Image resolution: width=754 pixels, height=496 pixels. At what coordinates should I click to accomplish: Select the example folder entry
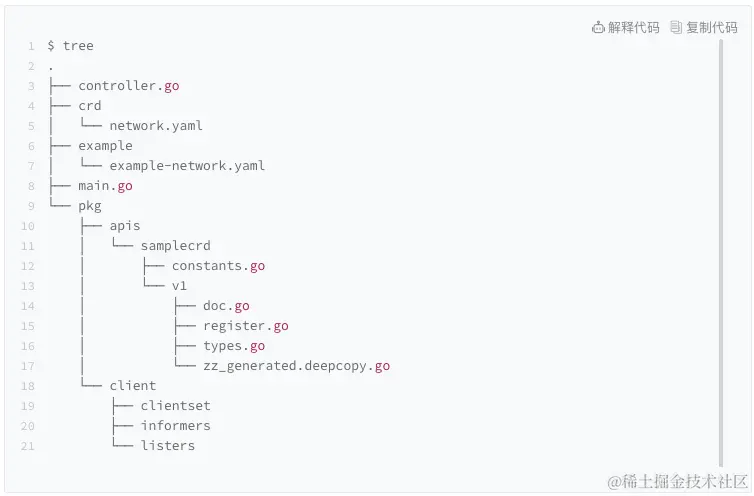(105, 146)
